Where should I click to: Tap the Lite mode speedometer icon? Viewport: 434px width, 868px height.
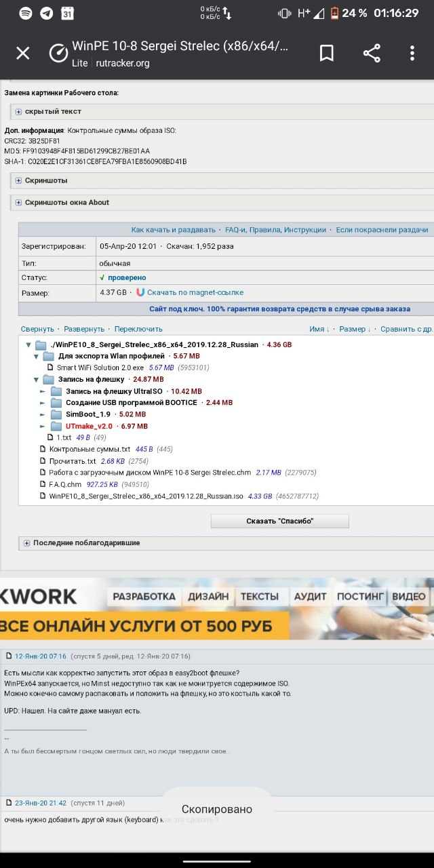coord(58,54)
